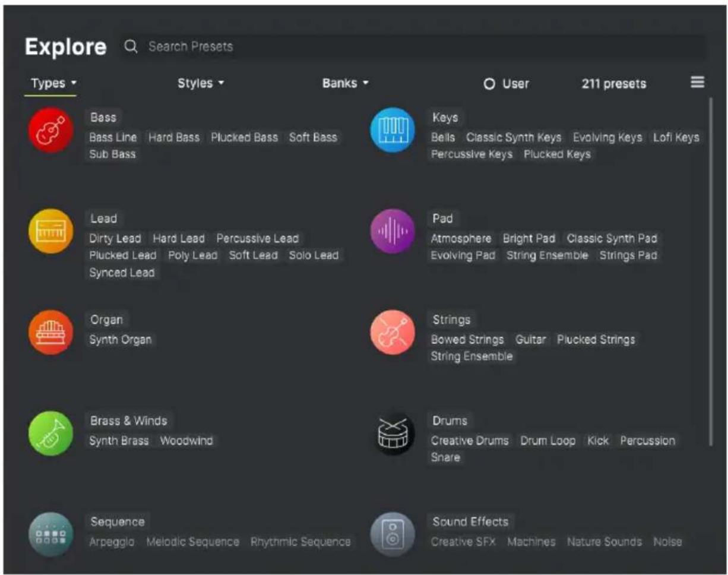
Task: Open the hamburger list view menu
Action: 697,83
